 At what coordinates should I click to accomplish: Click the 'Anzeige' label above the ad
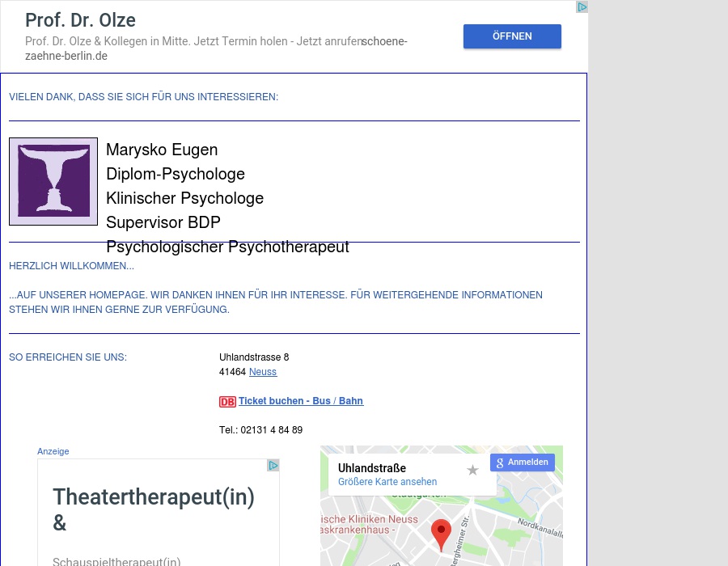53,451
